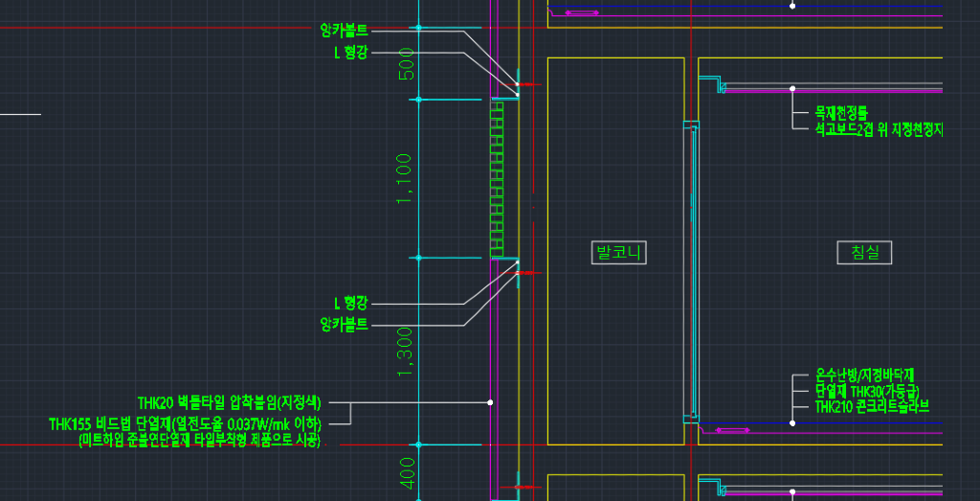Click the THK155 비드법 단열재 note
Screen dimensions: 980x501
pos(188,423)
